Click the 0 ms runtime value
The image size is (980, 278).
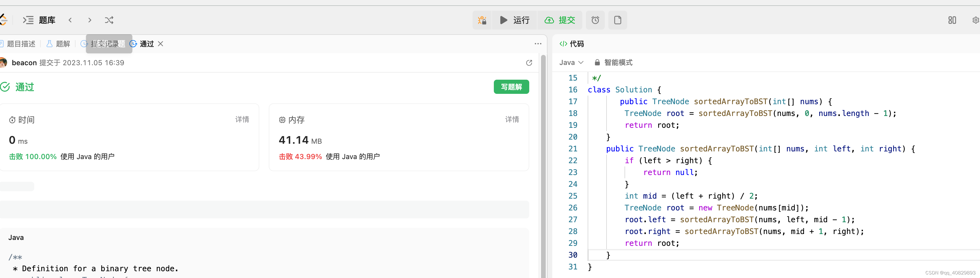tap(18, 140)
